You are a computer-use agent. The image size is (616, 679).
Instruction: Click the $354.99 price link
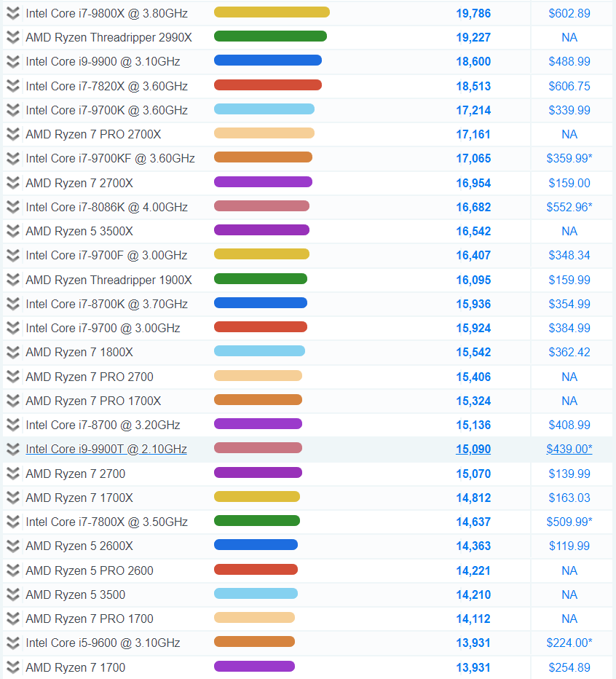click(569, 304)
